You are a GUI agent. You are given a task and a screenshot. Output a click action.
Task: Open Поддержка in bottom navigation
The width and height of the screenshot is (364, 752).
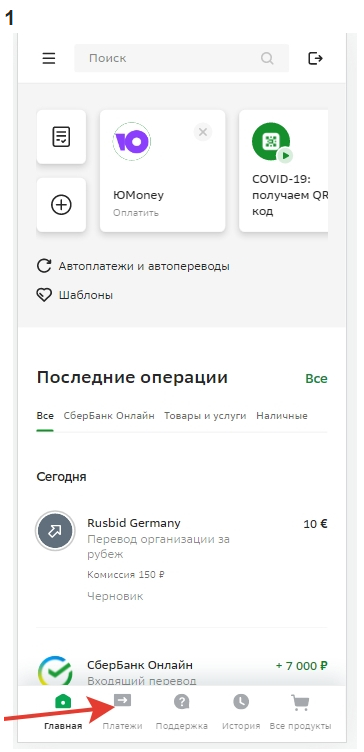point(182,712)
